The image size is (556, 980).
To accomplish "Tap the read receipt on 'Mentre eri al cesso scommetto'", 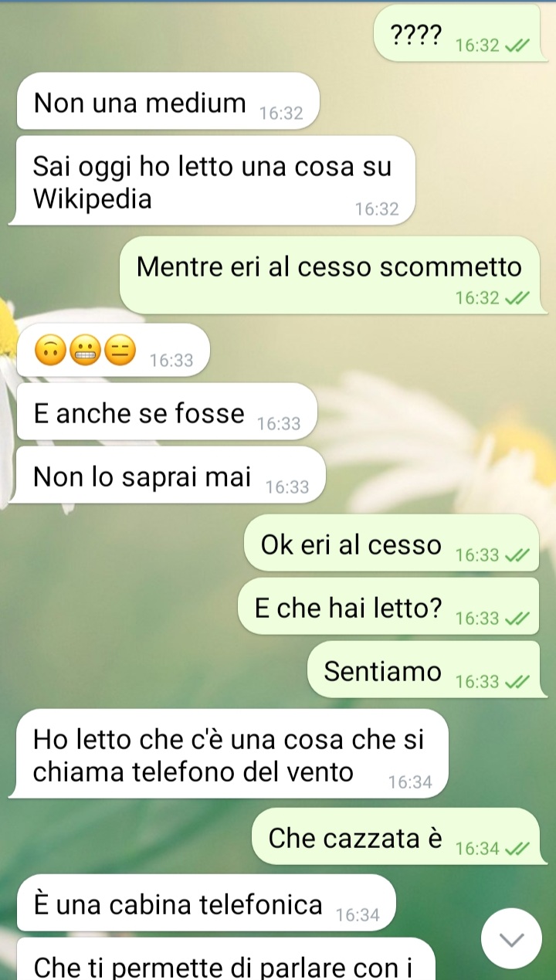I will [x=517, y=298].
